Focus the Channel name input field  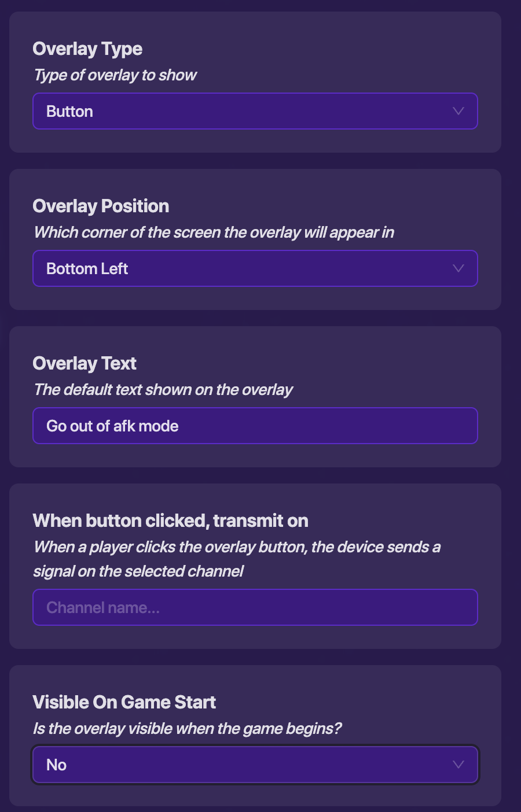pyautogui.click(x=255, y=607)
